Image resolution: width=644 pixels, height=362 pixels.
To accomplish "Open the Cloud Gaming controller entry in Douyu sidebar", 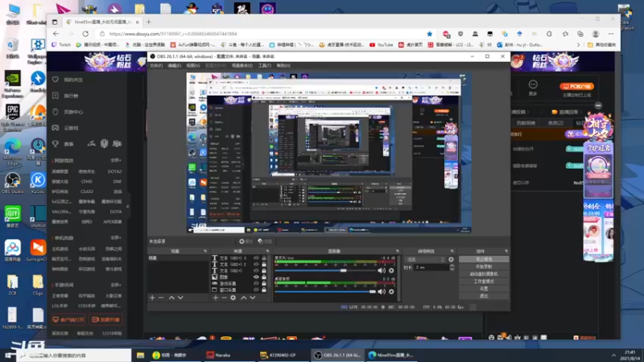I will pyautogui.click(x=66, y=128).
